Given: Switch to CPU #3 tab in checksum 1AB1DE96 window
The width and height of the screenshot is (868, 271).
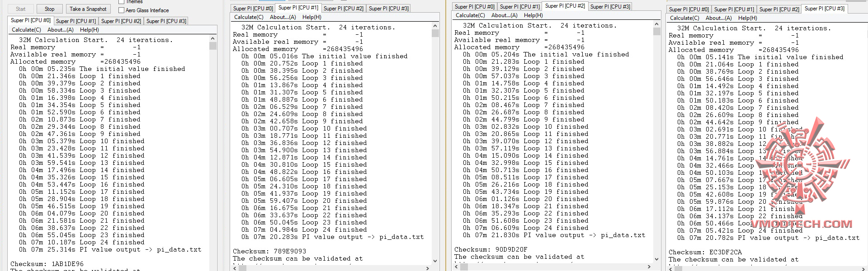Looking at the screenshot, I should [x=166, y=21].
